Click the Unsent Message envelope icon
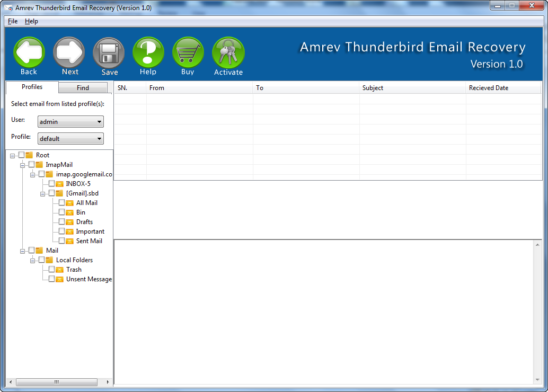548x392 pixels. coord(60,279)
